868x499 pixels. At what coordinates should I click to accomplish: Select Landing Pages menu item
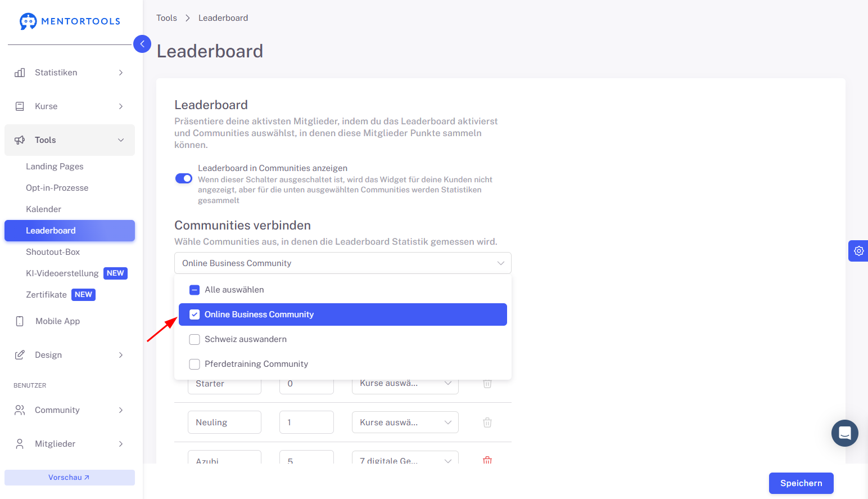55,167
